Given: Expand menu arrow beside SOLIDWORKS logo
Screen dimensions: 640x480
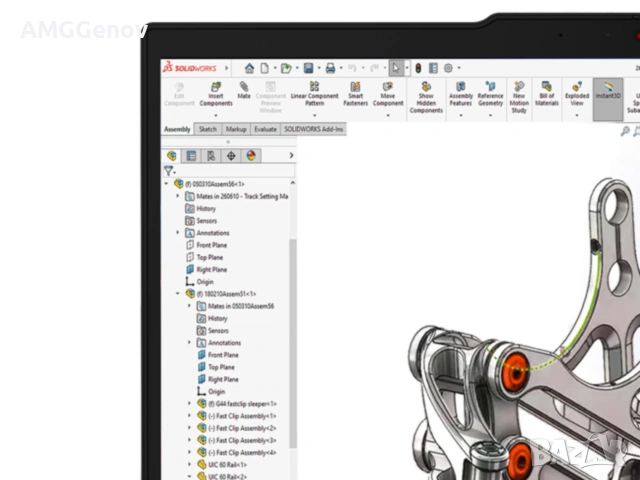Looking at the screenshot, I should point(227,68).
